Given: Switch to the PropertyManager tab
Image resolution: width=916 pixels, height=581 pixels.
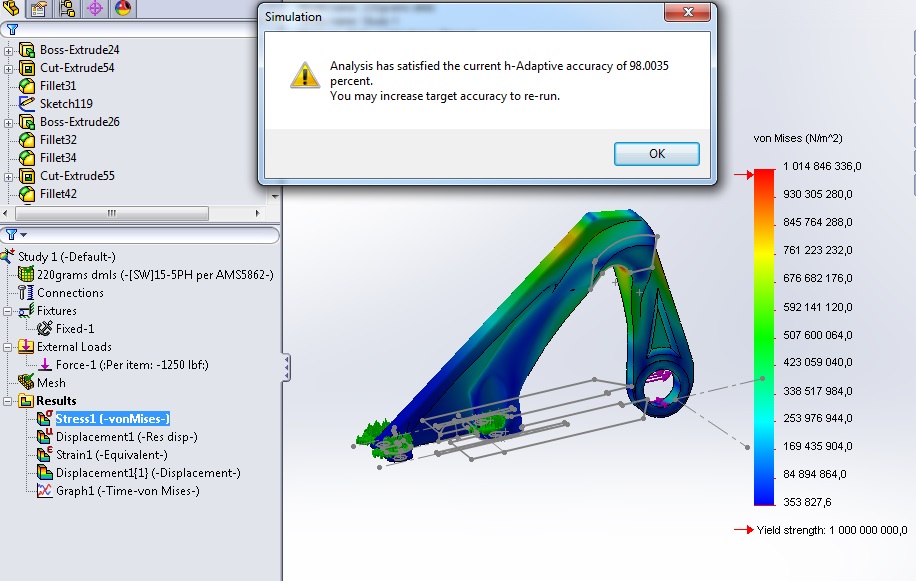Looking at the screenshot, I should pos(39,8).
